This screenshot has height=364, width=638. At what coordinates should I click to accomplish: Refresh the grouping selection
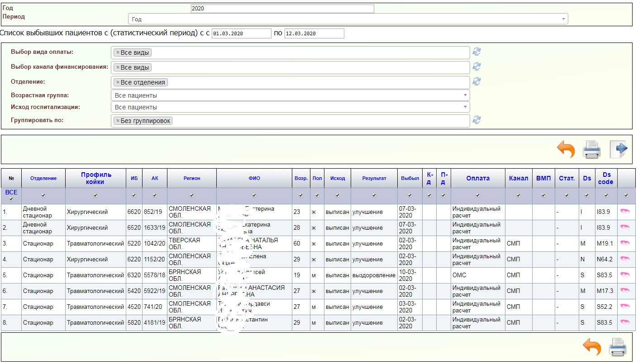[x=476, y=120]
